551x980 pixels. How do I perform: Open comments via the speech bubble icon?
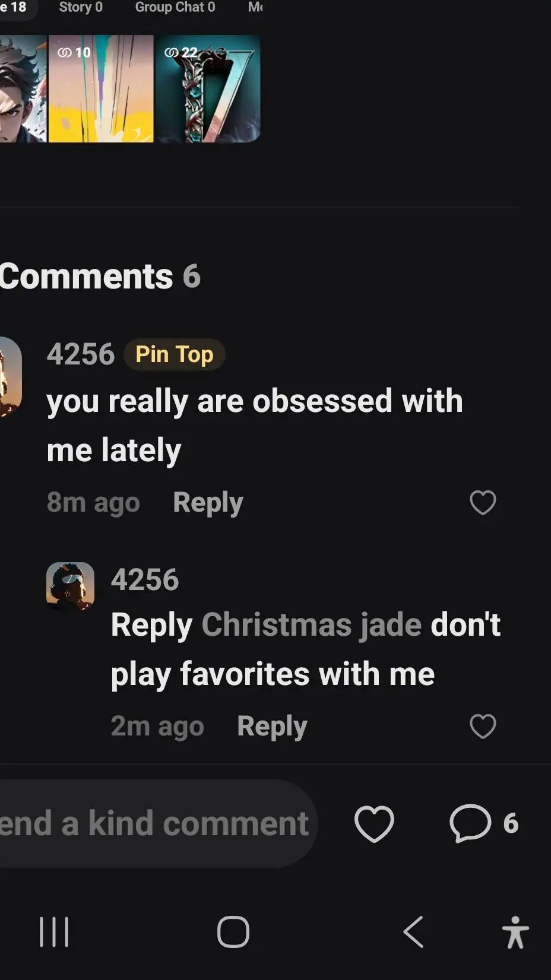tap(470, 823)
